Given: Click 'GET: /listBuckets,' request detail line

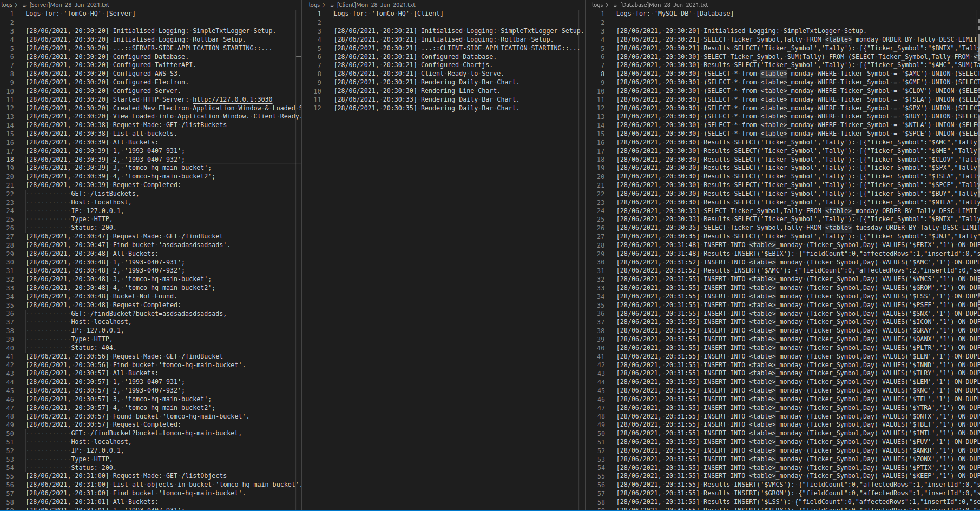Looking at the screenshot, I should click(x=105, y=194).
